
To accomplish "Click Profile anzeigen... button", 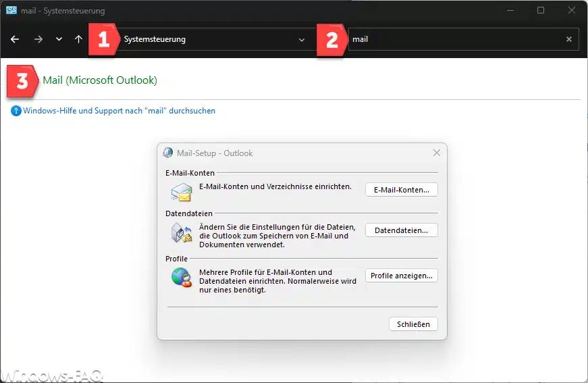I will point(401,276).
